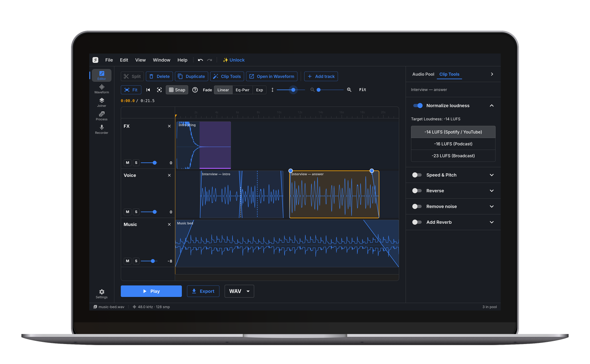The width and height of the screenshot is (590, 364).
Task: Solo the Voice track
Action: click(x=136, y=212)
